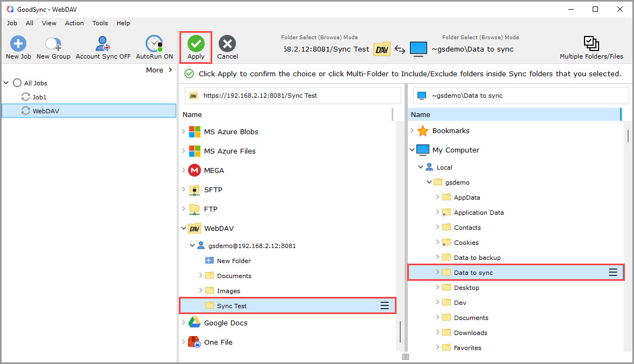Click the WebDAV DAV icon in header
Image resolution: width=634 pixels, height=364 pixels.
tap(381, 49)
